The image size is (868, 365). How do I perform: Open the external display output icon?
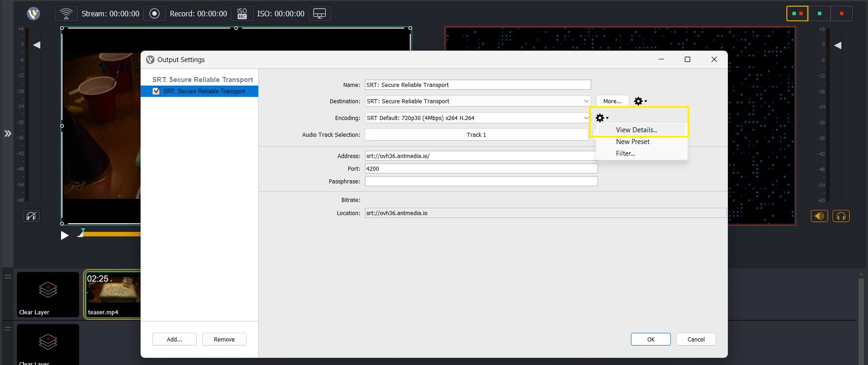click(x=319, y=14)
